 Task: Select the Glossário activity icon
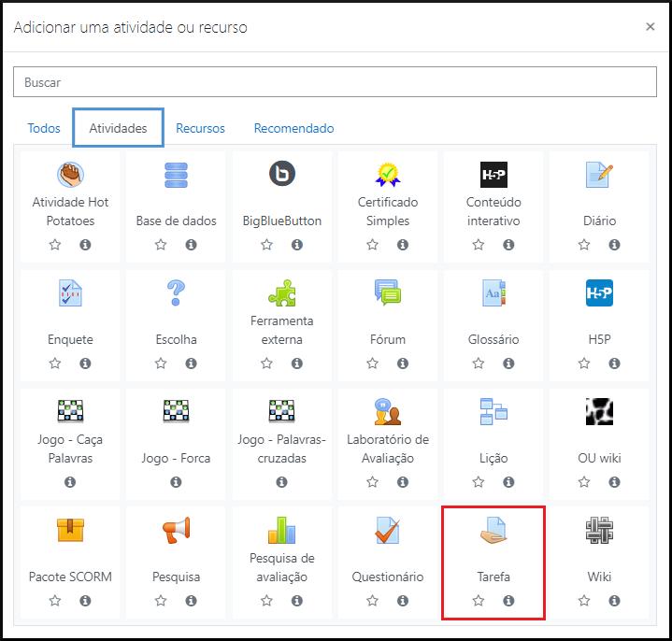pos(493,293)
